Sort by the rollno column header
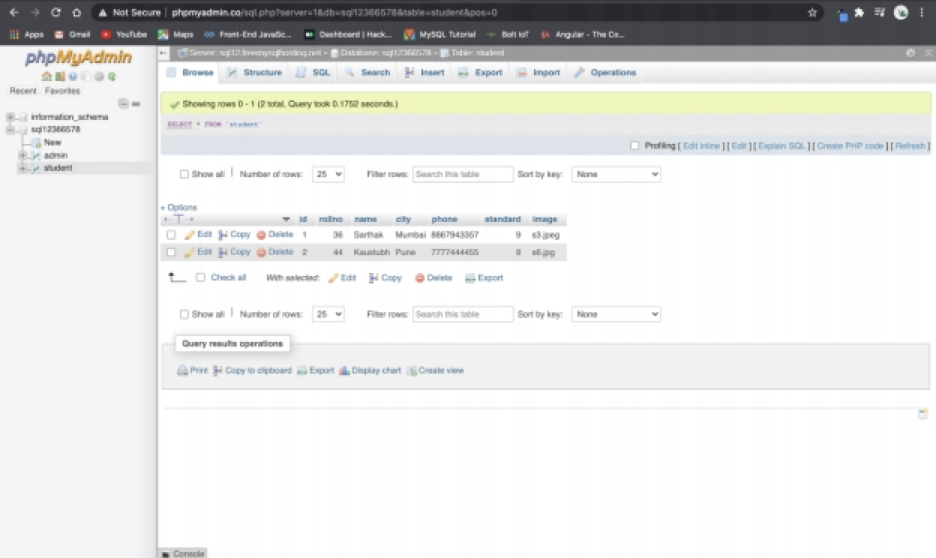The image size is (936, 558). [331, 220]
